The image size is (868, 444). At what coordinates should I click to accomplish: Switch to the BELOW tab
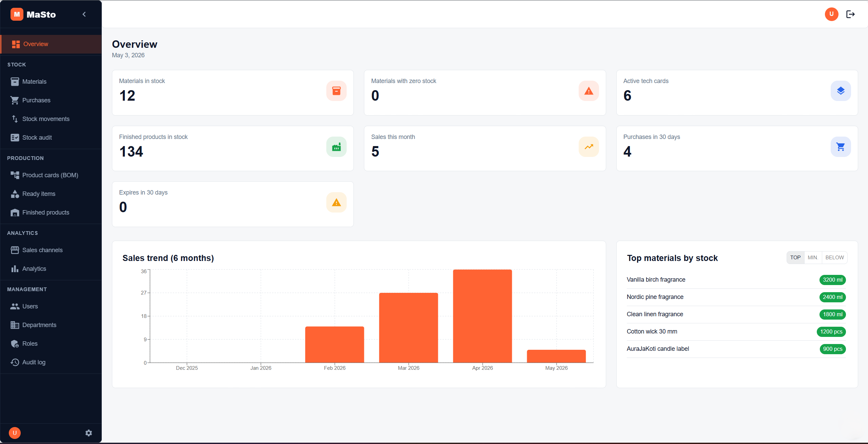[834, 258]
